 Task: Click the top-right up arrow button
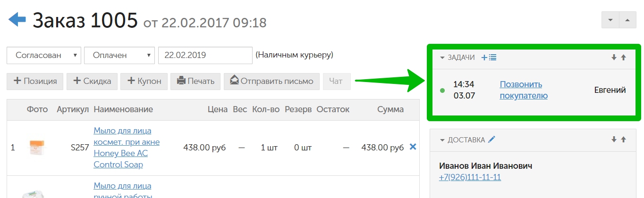point(627,20)
